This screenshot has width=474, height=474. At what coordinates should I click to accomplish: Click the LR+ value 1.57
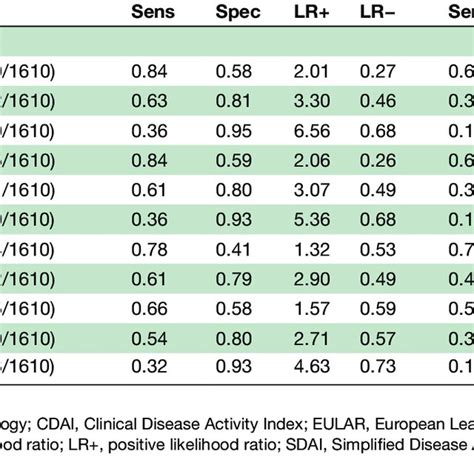[312, 309]
